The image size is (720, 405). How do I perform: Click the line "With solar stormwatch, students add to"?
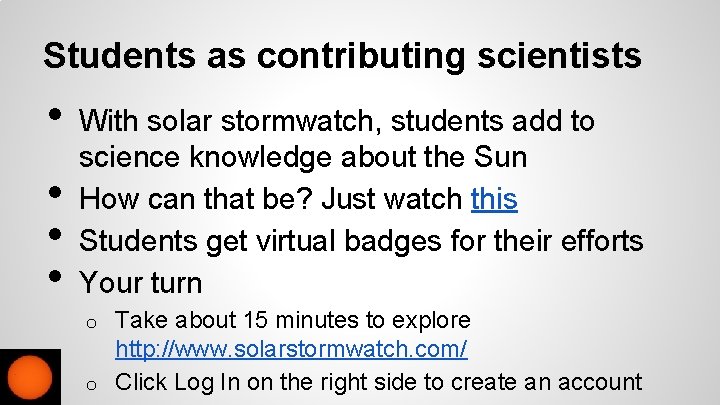pyautogui.click(x=337, y=122)
